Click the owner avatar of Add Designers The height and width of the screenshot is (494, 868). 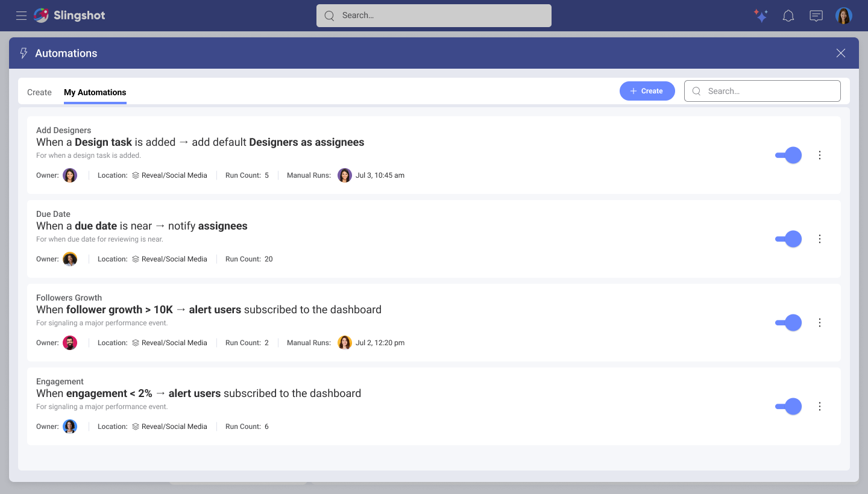(70, 175)
